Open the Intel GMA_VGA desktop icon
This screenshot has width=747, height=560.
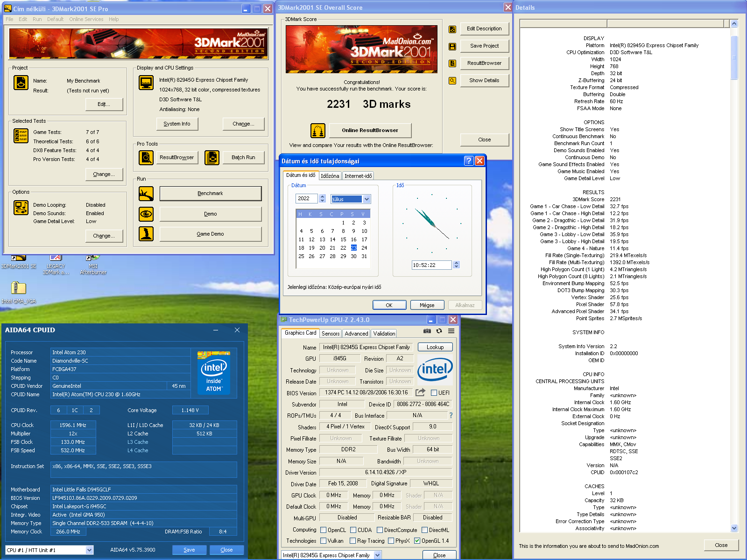pyautogui.click(x=19, y=293)
